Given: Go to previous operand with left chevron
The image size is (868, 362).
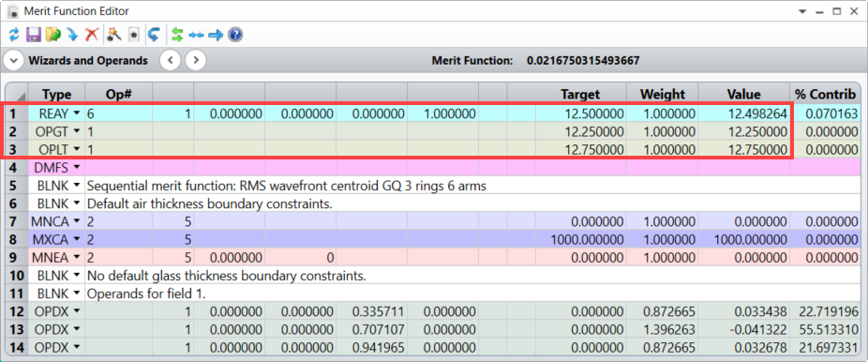Looking at the screenshot, I should [171, 60].
